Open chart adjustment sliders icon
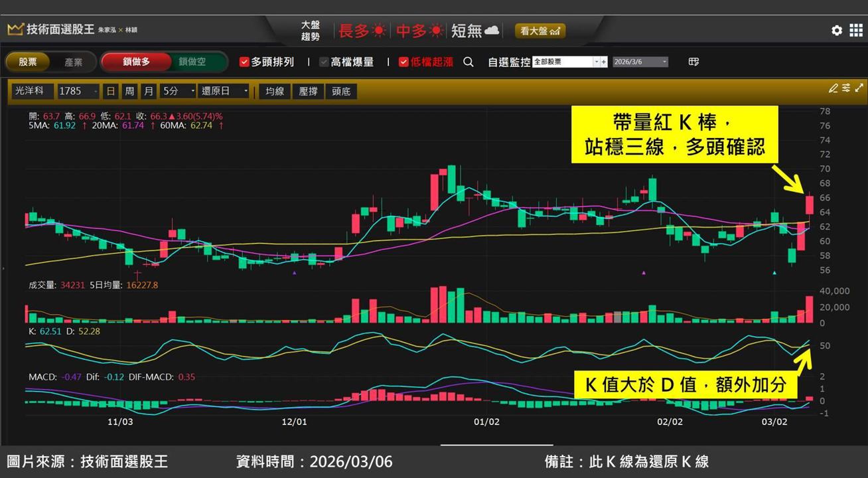This screenshot has height=478, width=868. point(846,88)
